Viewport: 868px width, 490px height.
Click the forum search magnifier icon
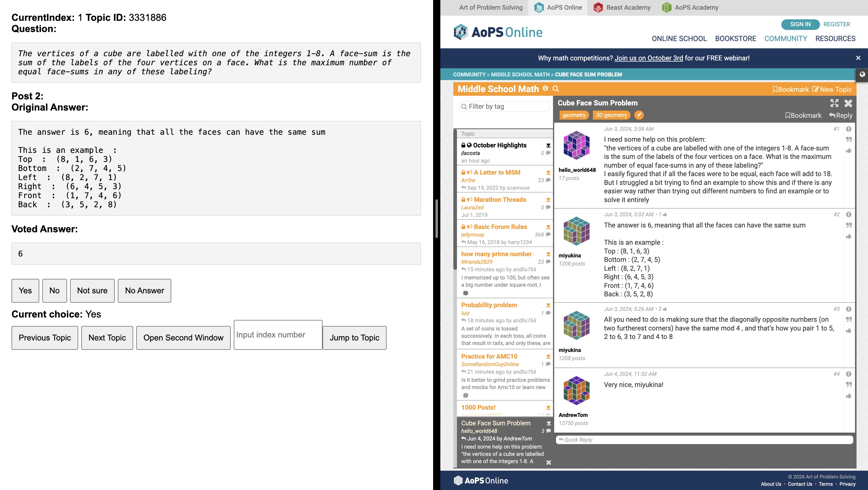click(556, 89)
